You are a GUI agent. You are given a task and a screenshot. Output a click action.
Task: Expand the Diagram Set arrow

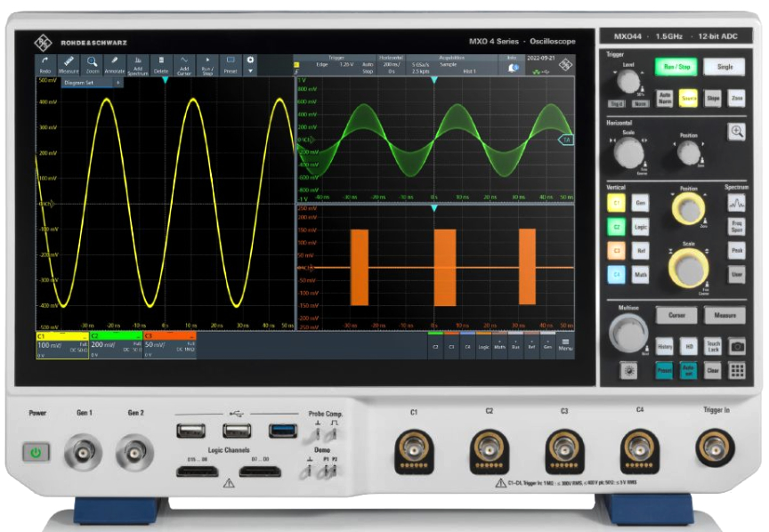(x=118, y=83)
